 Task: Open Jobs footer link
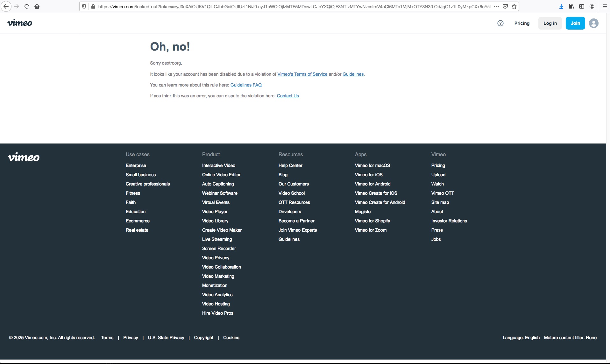coord(436,239)
